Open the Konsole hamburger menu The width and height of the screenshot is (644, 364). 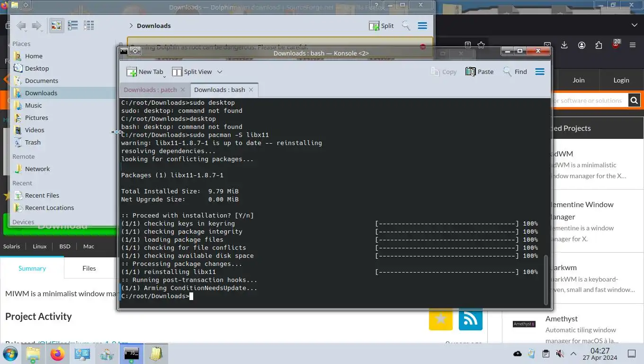[540, 72]
